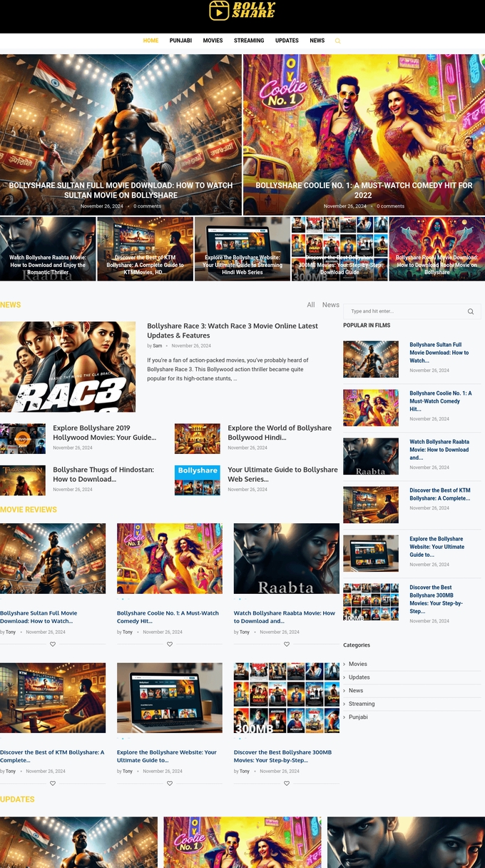
Task: Open the Punjabi menu item
Action: click(180, 41)
